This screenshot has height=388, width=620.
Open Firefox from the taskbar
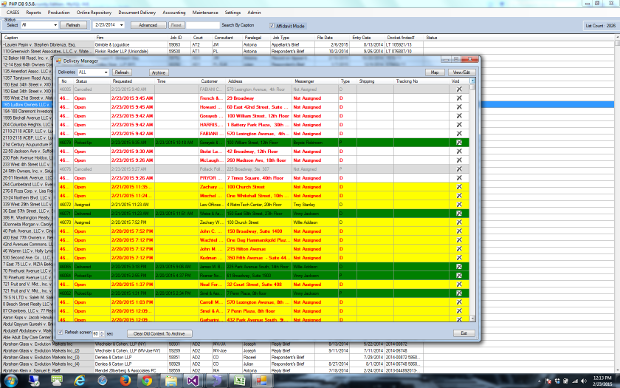pyautogui.click(x=125, y=380)
